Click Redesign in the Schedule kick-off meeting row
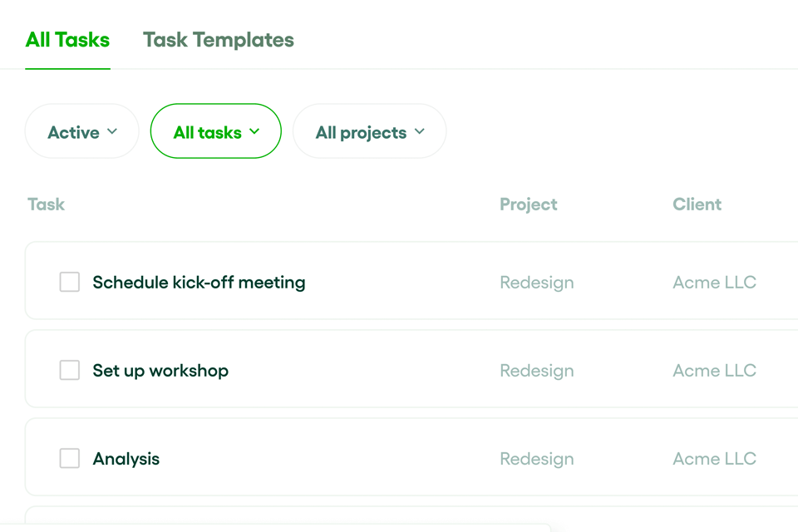Image resolution: width=798 pixels, height=532 pixels. click(536, 283)
